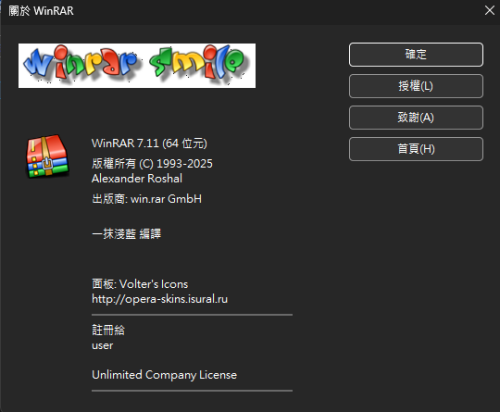Click the word winrar in the banner

(x=80, y=62)
